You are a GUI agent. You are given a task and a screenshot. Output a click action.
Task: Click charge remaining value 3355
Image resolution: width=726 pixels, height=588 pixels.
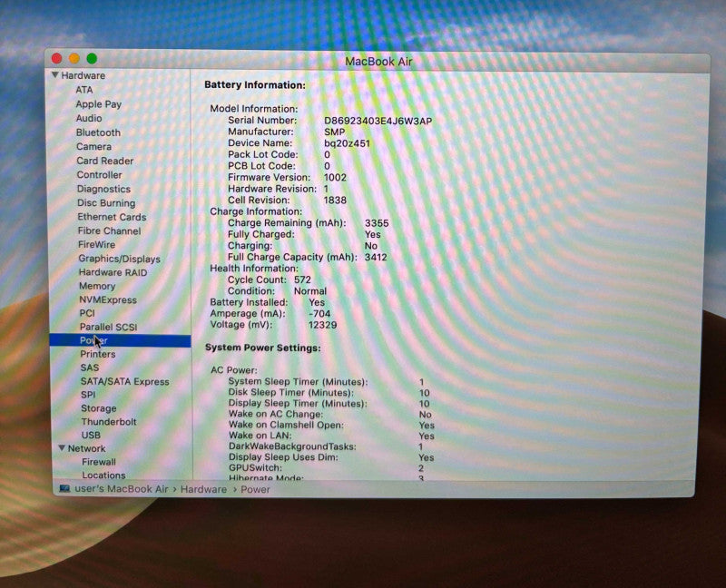point(377,223)
